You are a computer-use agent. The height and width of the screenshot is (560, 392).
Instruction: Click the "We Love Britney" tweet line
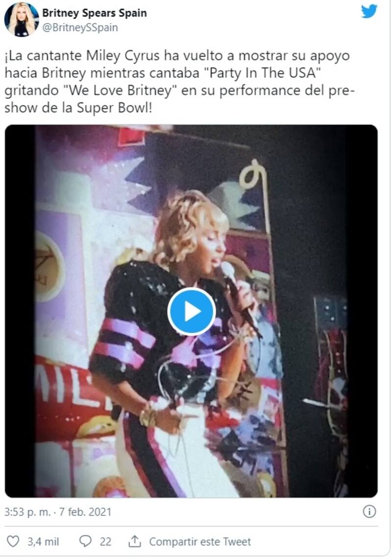179,90
